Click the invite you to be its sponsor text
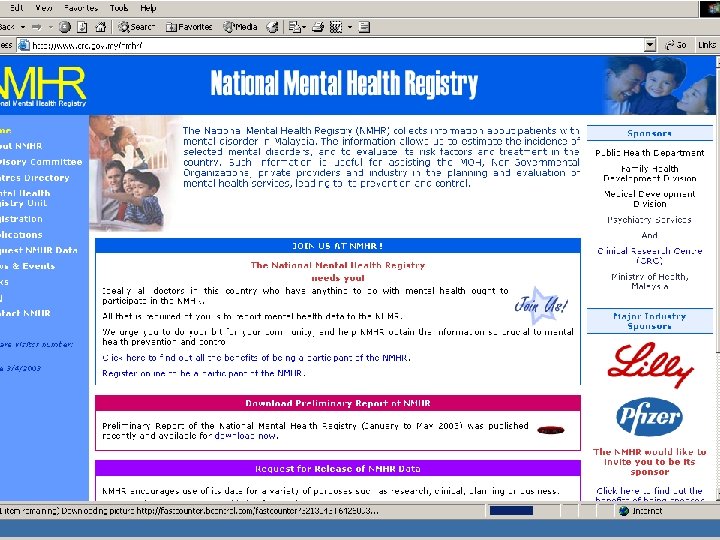Viewport: 720px width, 540px height. (649, 462)
